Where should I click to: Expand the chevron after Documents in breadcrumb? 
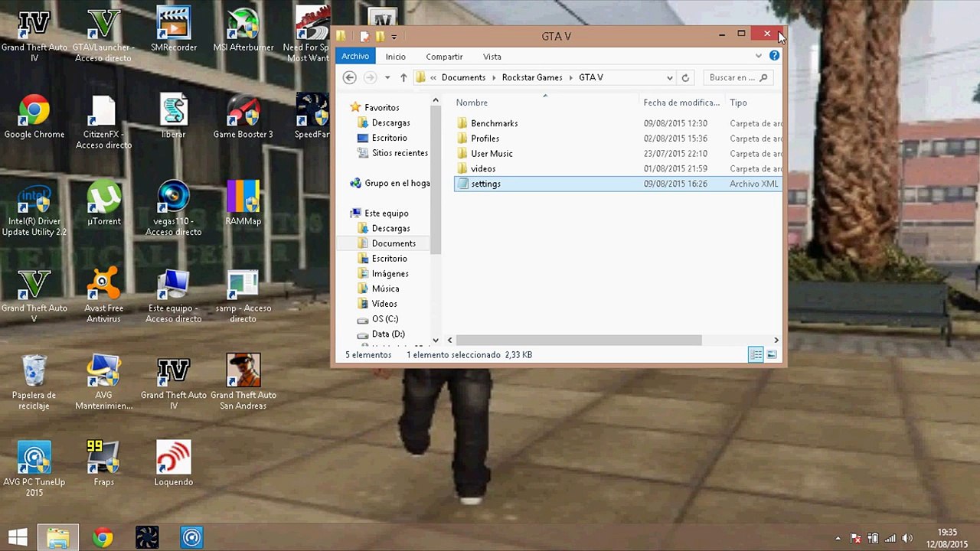[494, 77]
